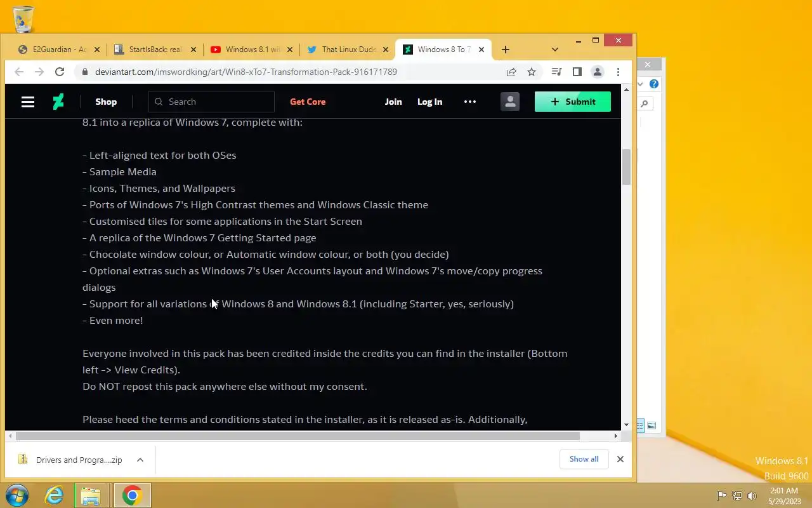The height and width of the screenshot is (508, 812).
Task: Open the Windows Start button
Action: click(16, 495)
